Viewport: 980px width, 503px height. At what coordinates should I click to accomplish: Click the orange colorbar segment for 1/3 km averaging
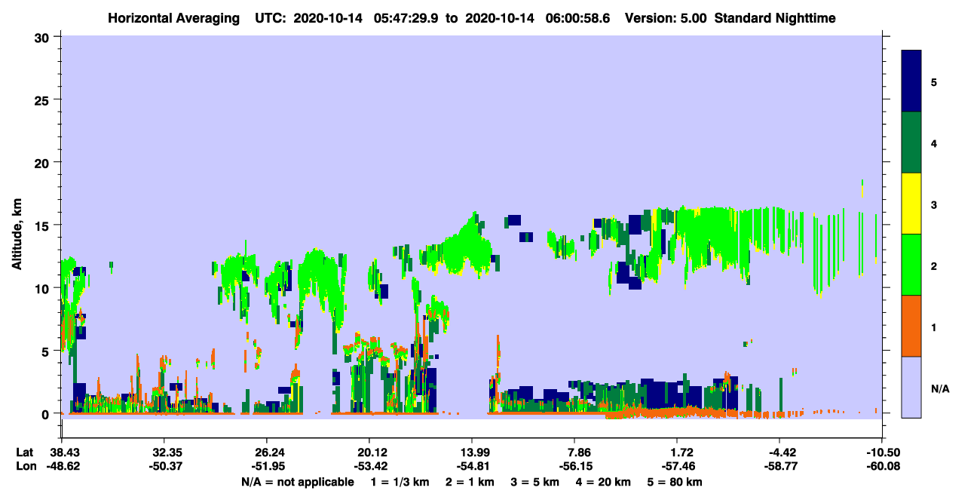tap(911, 326)
